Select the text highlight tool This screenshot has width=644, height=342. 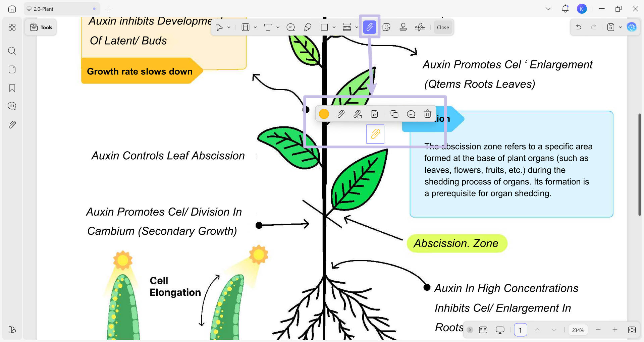[x=246, y=27]
